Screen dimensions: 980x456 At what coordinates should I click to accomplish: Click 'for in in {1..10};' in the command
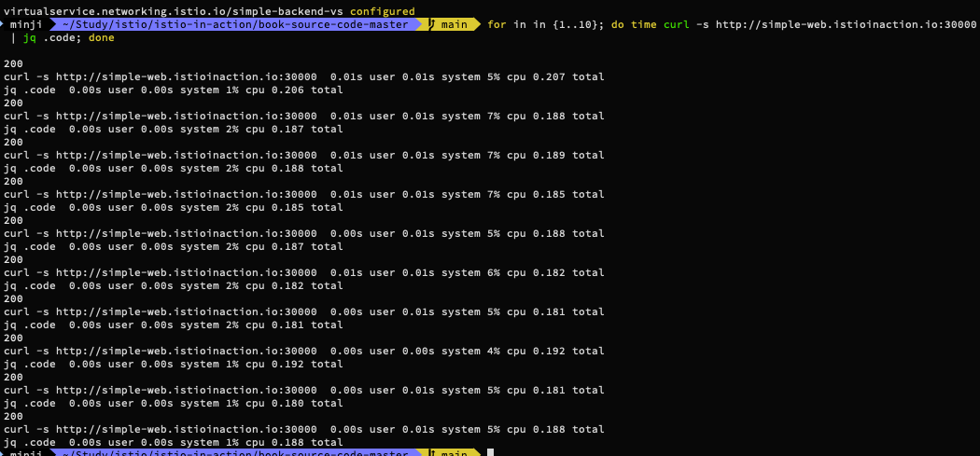coord(546,25)
